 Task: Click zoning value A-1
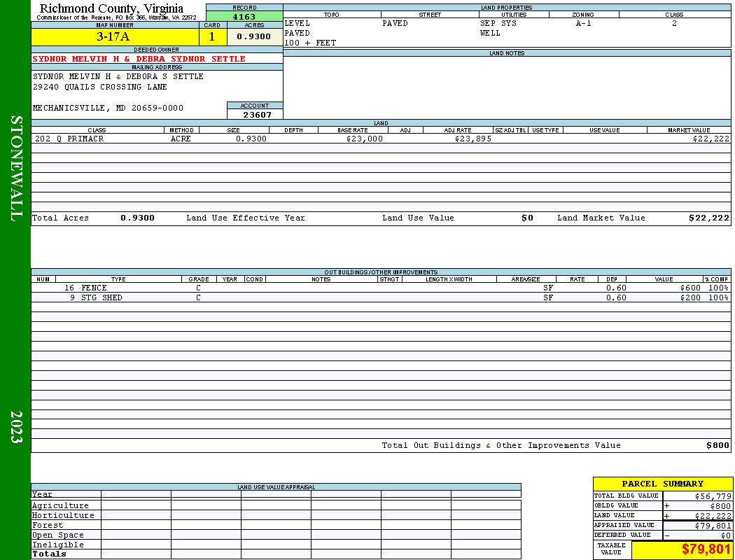tap(584, 23)
